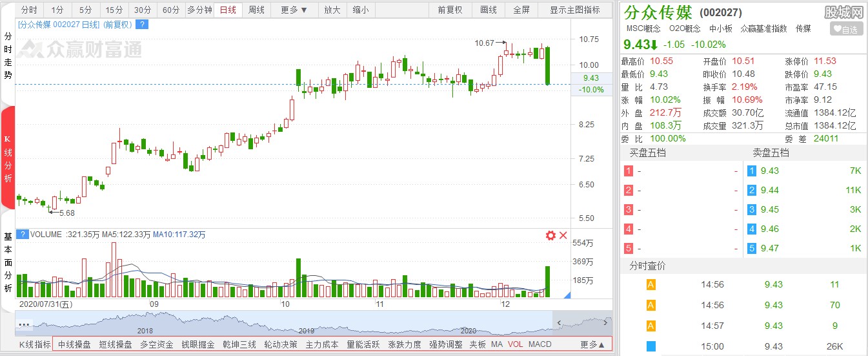Click 放大 to zoom in chart

(332, 10)
